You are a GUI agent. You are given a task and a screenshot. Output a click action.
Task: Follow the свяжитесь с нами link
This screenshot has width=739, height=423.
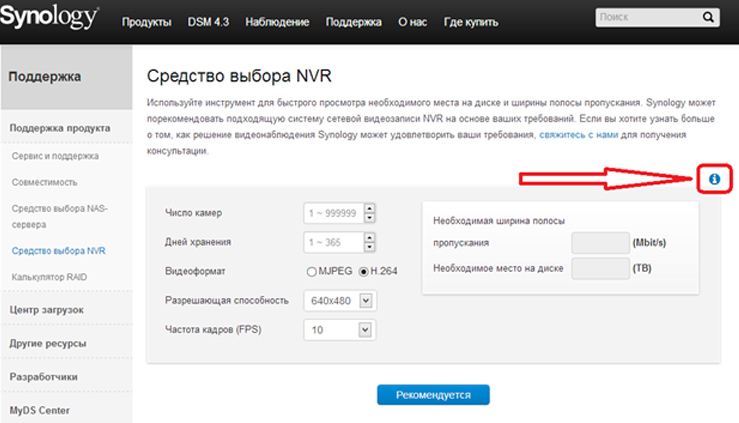click(x=578, y=135)
